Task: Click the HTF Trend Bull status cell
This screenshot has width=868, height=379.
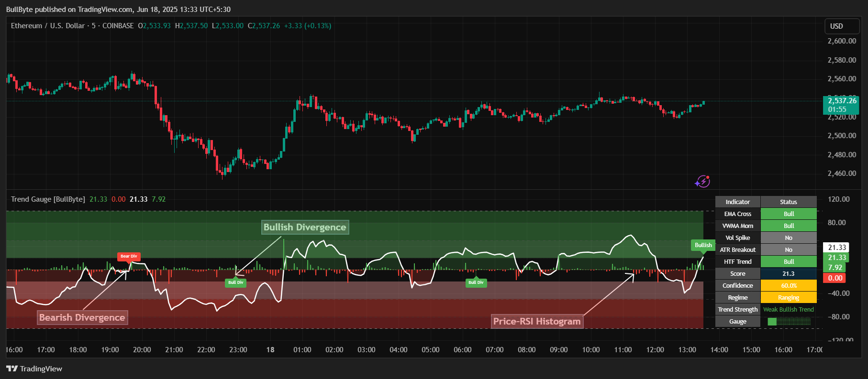Action: click(x=789, y=262)
